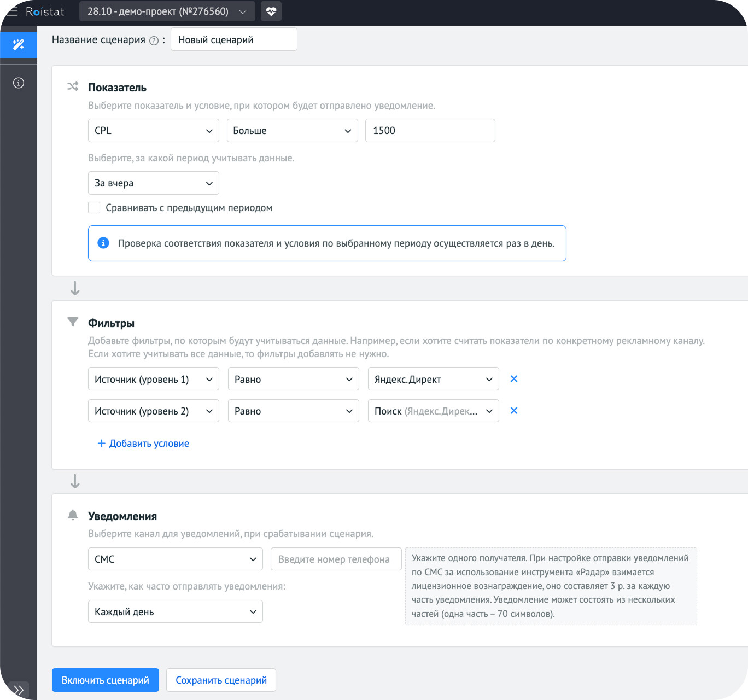This screenshot has width=748, height=700.
Task: Expand the СМС notification channel dropdown
Action: (175, 559)
